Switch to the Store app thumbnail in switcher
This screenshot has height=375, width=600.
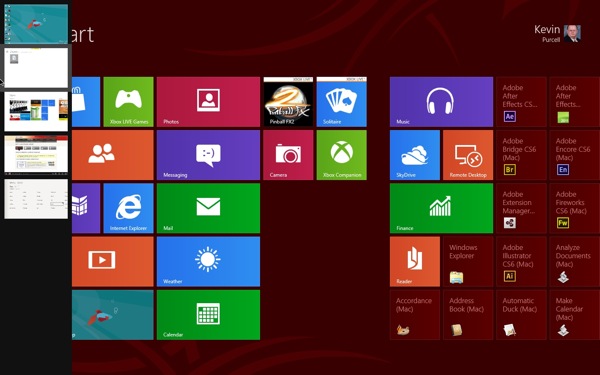[36, 111]
